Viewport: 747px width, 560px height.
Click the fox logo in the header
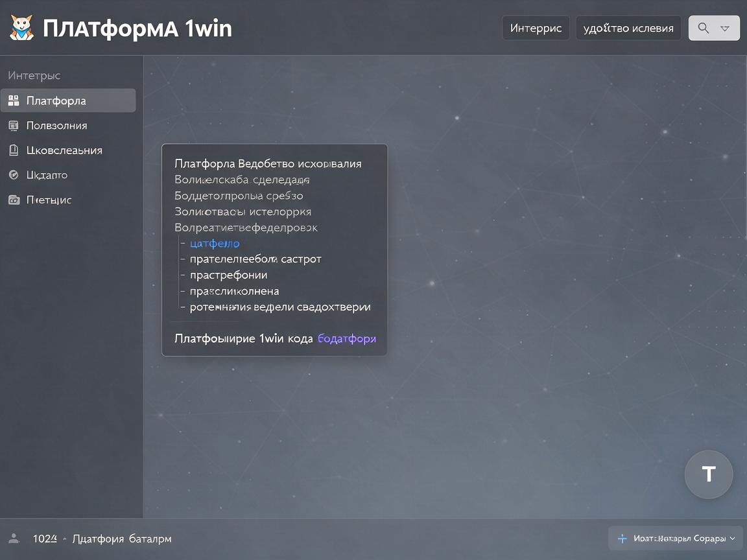pos(22,28)
